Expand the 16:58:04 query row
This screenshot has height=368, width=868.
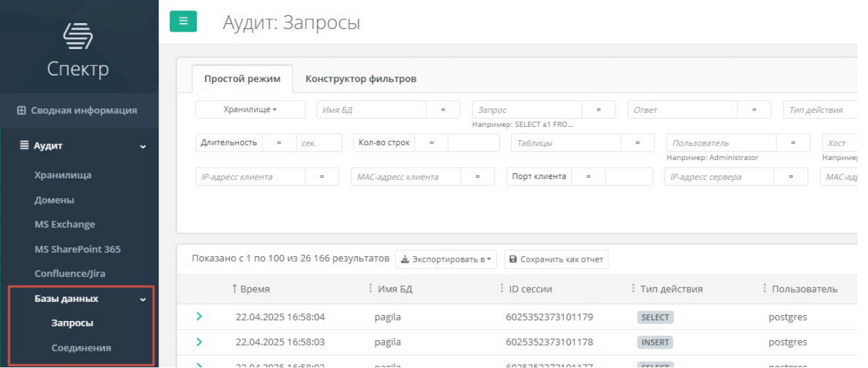(x=199, y=317)
